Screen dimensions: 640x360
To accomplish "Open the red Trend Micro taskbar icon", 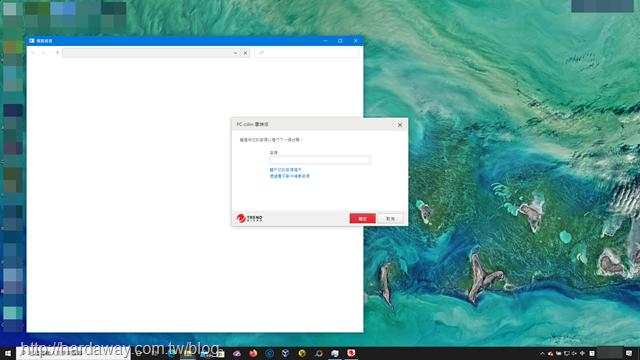I will (351, 353).
